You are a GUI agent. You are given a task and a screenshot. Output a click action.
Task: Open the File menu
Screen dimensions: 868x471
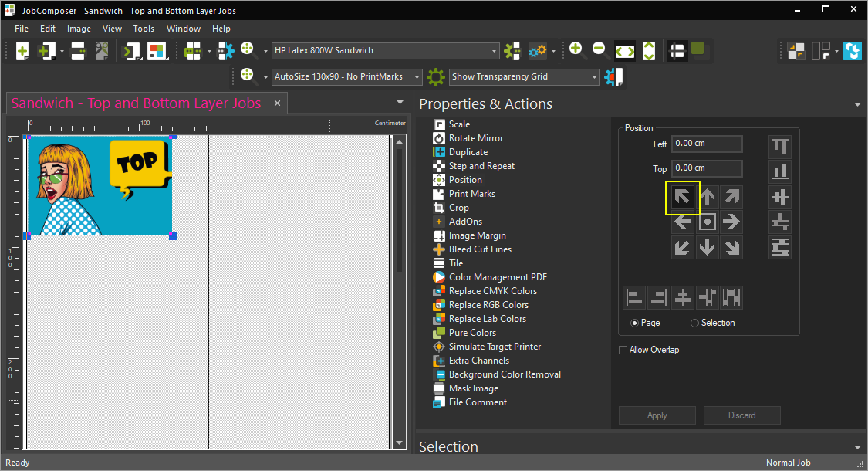(x=22, y=29)
